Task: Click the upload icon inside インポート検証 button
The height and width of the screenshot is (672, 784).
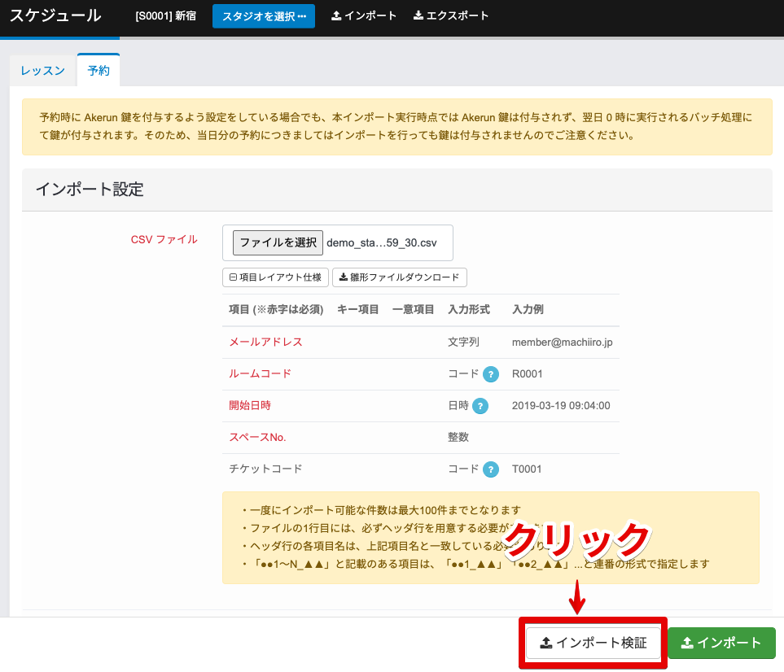Action: (x=548, y=643)
